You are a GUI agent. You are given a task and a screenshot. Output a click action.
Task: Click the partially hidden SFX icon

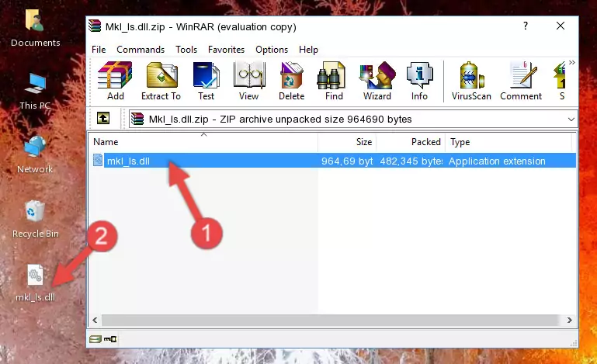pos(560,81)
